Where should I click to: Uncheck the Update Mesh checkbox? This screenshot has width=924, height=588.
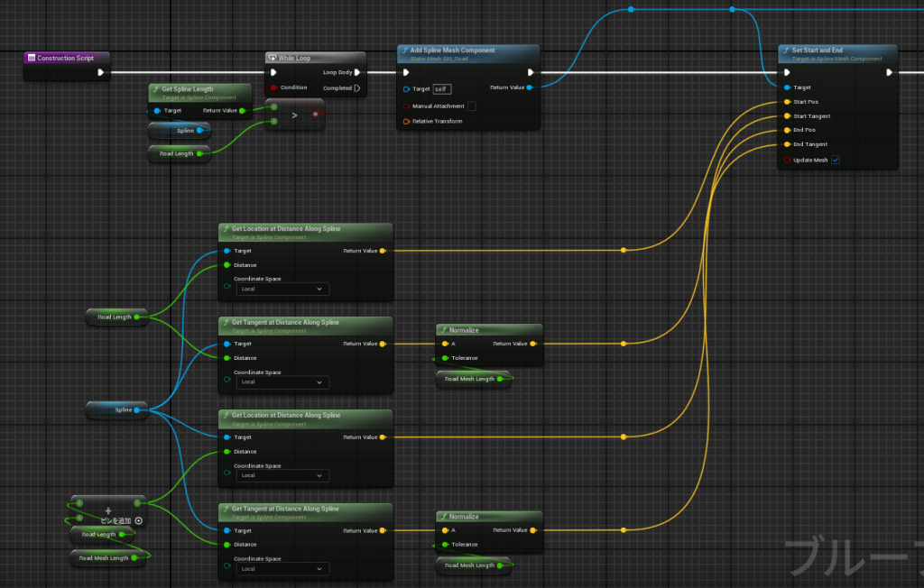click(836, 160)
